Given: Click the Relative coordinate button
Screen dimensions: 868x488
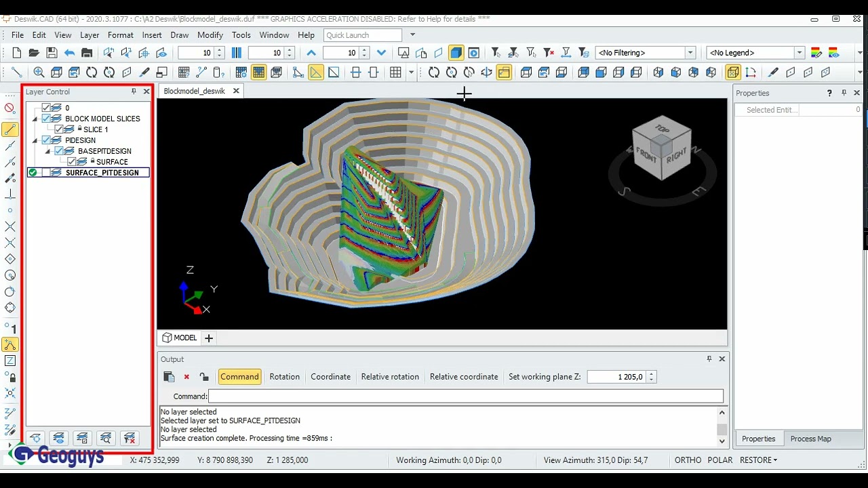Looking at the screenshot, I should tap(464, 377).
